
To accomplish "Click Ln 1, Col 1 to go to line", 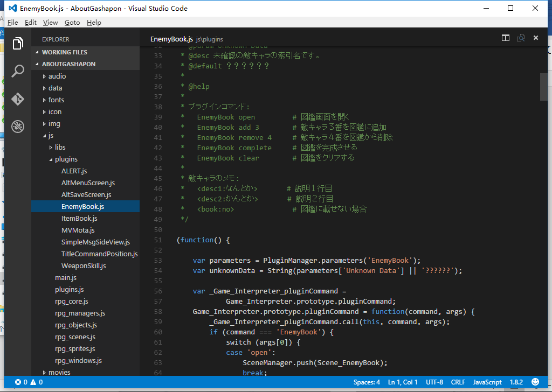I will [x=403, y=382].
